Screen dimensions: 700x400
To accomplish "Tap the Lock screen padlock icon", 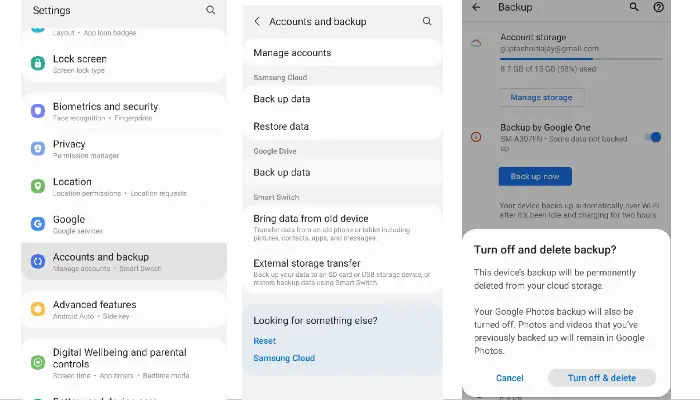I will click(38, 63).
